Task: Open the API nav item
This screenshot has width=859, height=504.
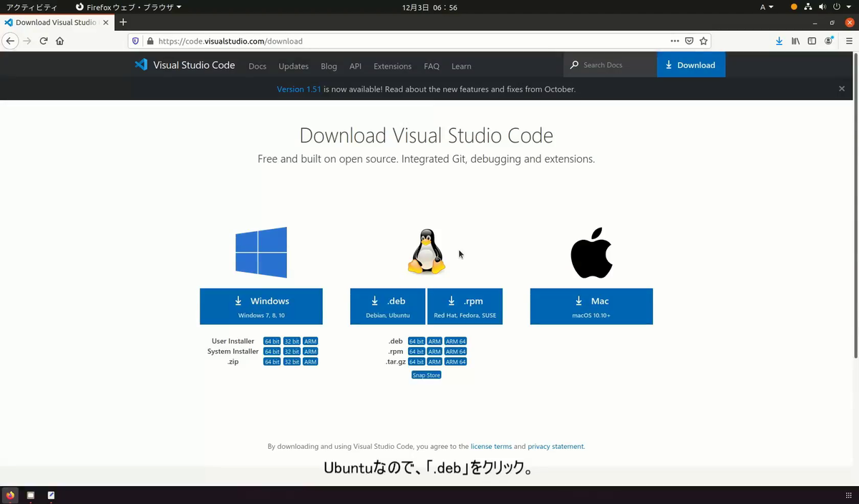Action: click(355, 66)
